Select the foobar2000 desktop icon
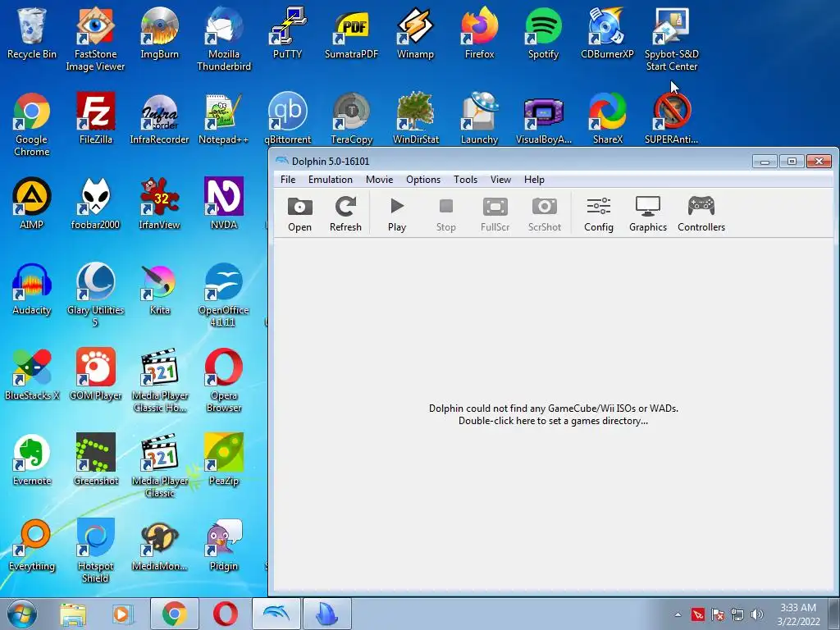Image resolution: width=840 pixels, height=630 pixels. pos(95,204)
